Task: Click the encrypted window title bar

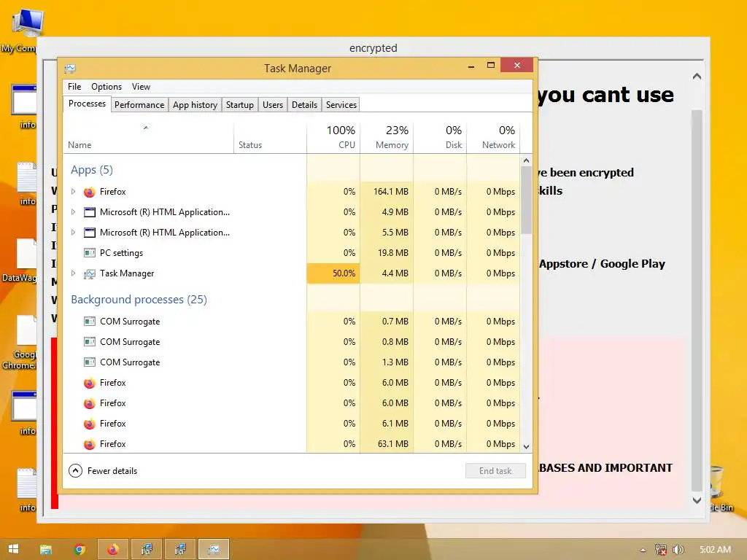Action: click(x=373, y=47)
